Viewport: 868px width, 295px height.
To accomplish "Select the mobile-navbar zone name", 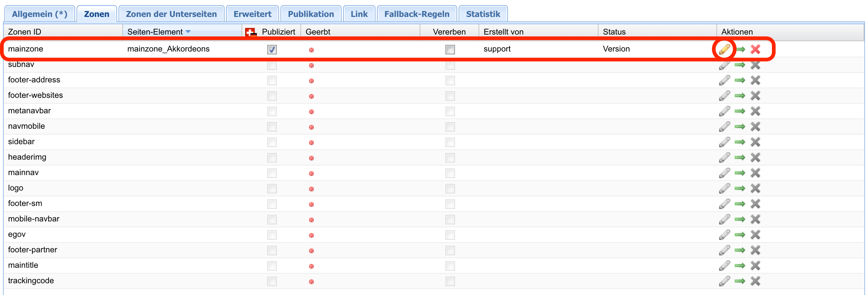I will pos(34,219).
